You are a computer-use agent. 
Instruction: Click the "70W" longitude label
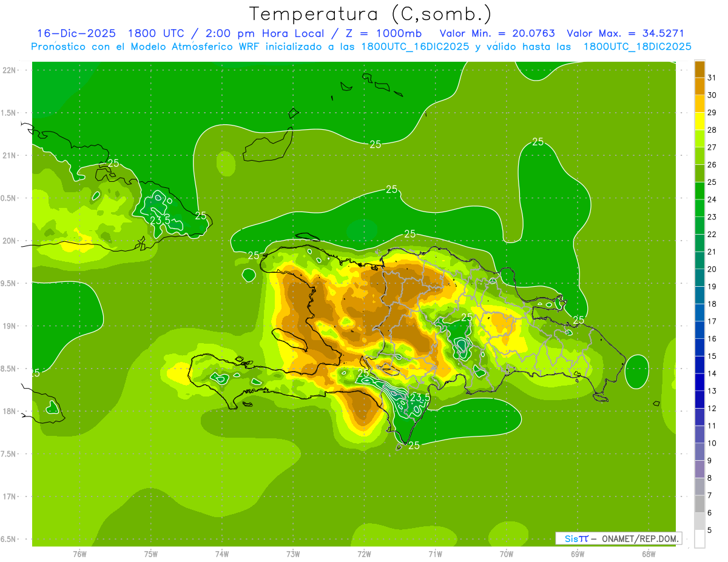[x=507, y=554]
